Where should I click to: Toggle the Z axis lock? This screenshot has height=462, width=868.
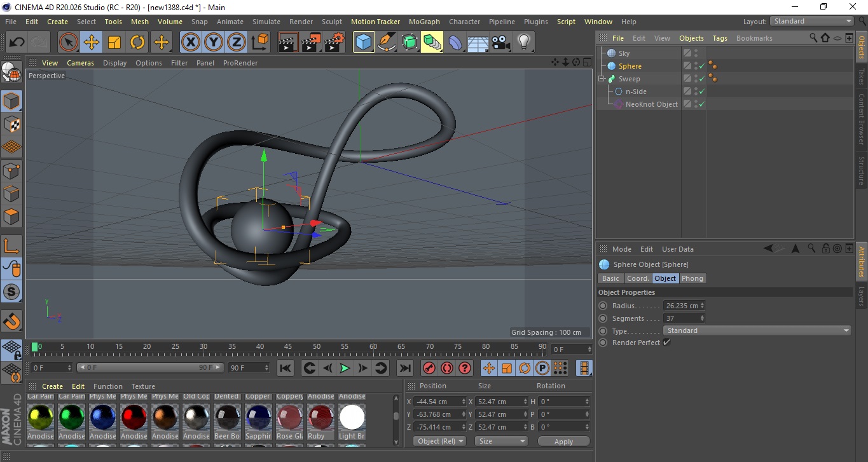click(x=237, y=43)
